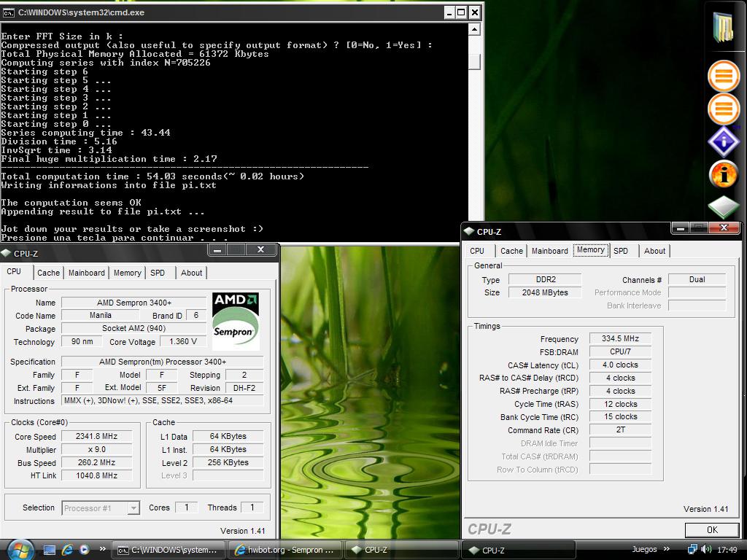Viewport: 747px width, 560px height.
Task: Click the FSB:DRAM value CPU/7
Action: click(x=620, y=351)
